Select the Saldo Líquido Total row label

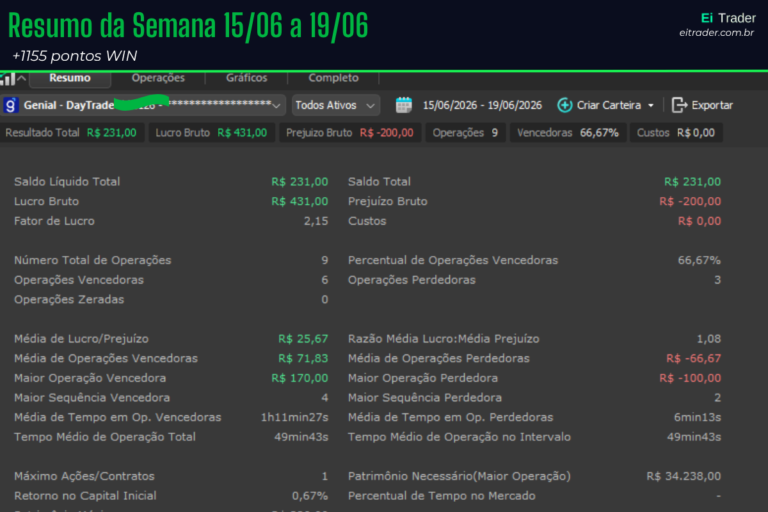click(67, 182)
